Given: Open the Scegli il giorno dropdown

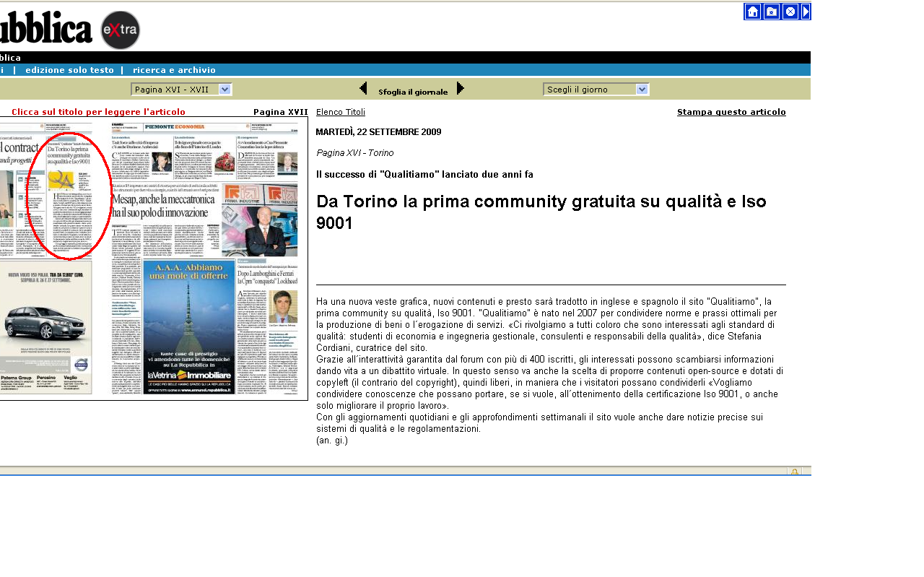Looking at the screenshot, I should tap(596, 89).
